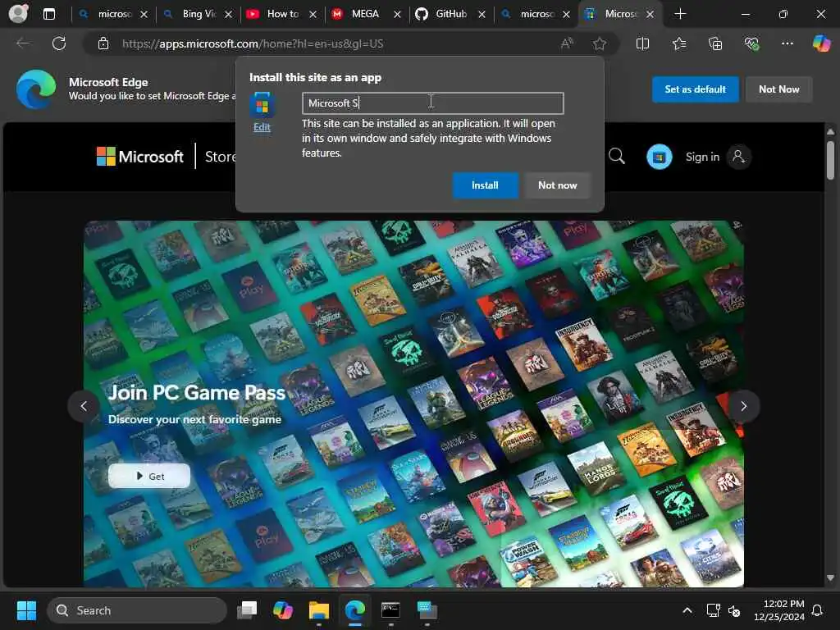Image resolution: width=840 pixels, height=630 pixels.
Task: Click the rightmost taskbar app icon
Action: click(427, 610)
